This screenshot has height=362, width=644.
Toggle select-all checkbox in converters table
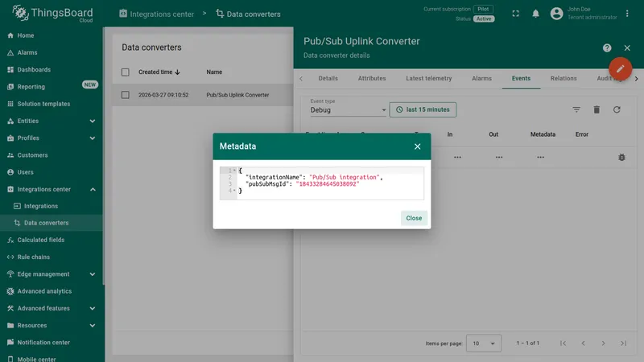(126, 72)
